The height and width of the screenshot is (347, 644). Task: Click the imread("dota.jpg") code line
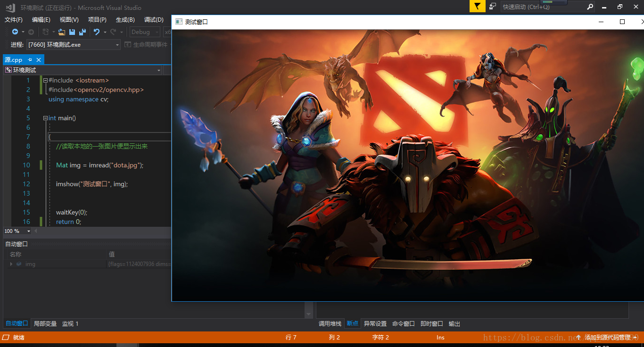coord(99,165)
